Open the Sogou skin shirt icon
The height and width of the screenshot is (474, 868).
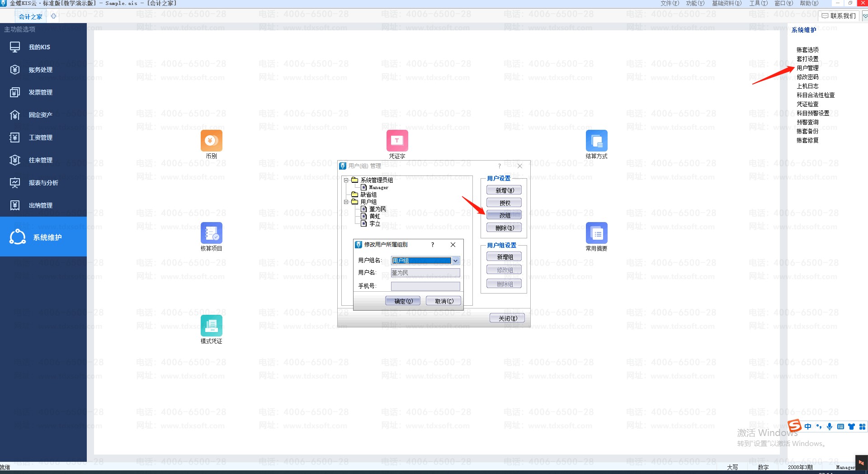click(851, 427)
